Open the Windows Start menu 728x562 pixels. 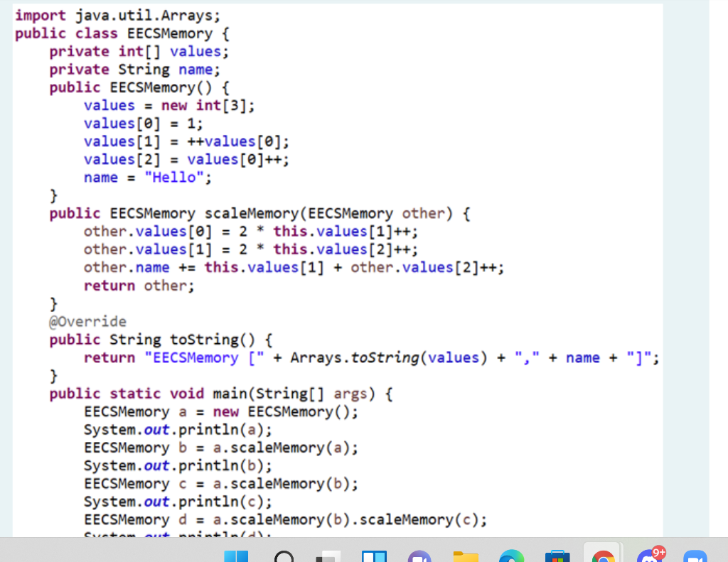tap(237, 556)
